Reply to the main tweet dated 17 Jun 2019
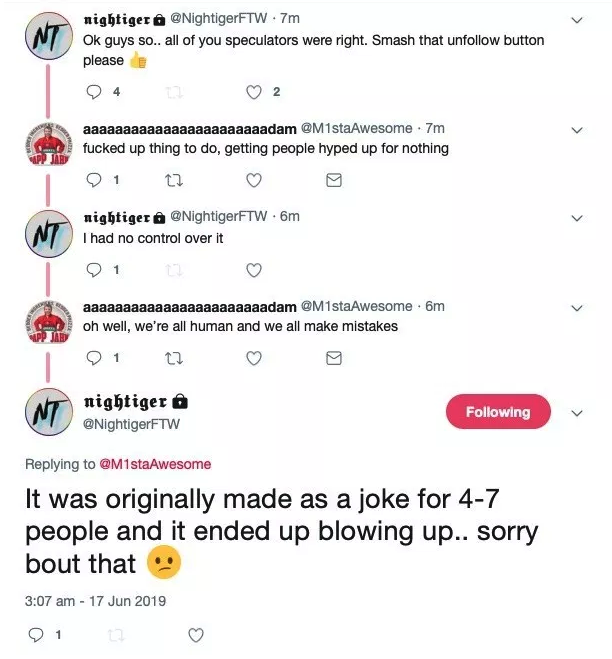 36,635
